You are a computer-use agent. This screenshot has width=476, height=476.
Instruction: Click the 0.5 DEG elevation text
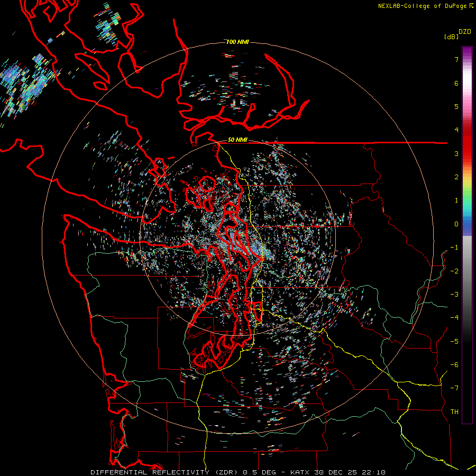(259, 472)
